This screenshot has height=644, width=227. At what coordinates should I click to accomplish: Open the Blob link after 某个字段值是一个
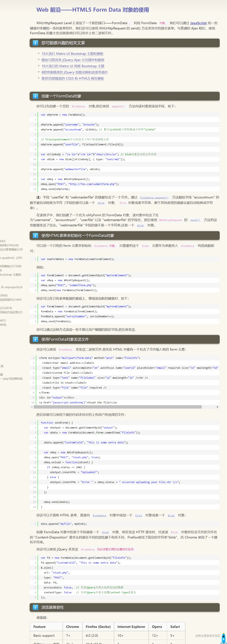click(106, 532)
